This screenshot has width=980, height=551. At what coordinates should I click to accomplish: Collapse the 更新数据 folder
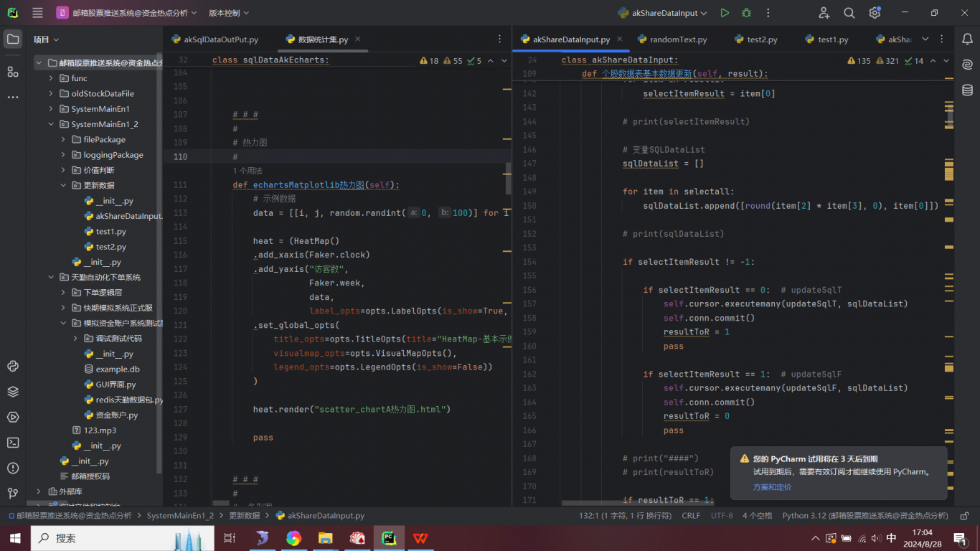coord(63,185)
